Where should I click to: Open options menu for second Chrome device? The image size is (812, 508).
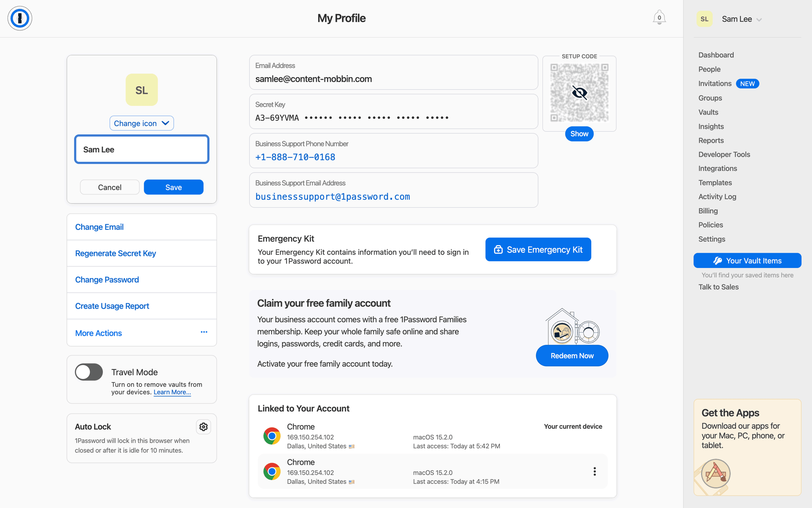595,472
